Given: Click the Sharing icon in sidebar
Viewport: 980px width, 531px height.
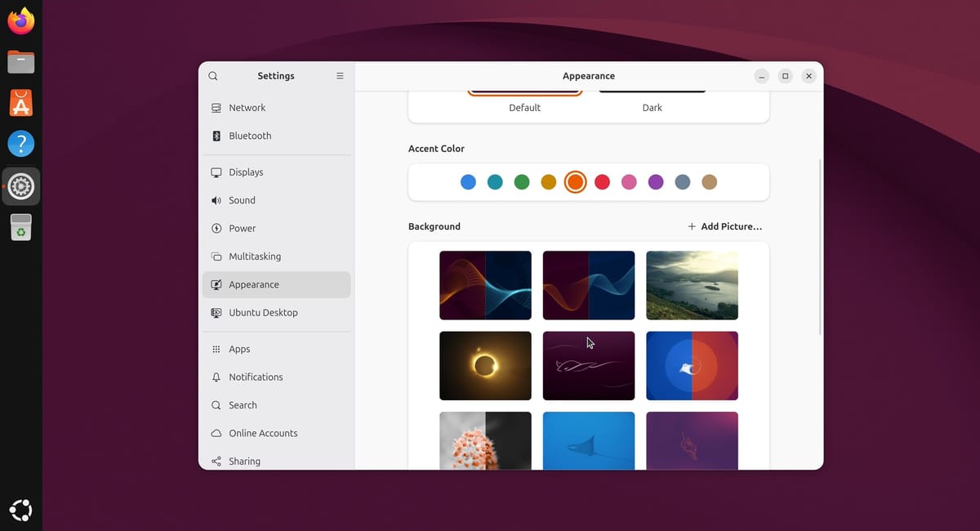Looking at the screenshot, I should pyautogui.click(x=216, y=462).
